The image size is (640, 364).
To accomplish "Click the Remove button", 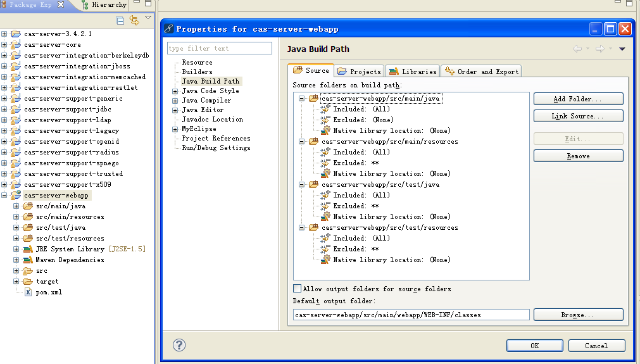I will click(579, 156).
